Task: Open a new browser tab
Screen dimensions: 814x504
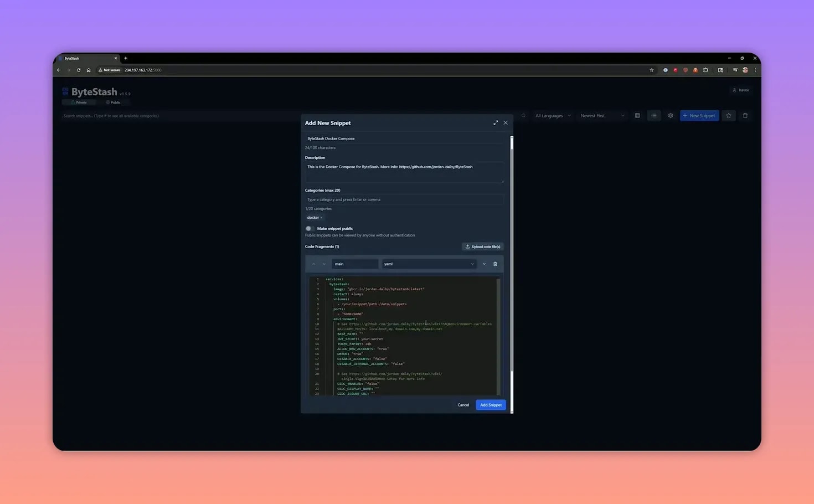Action: 126,58
